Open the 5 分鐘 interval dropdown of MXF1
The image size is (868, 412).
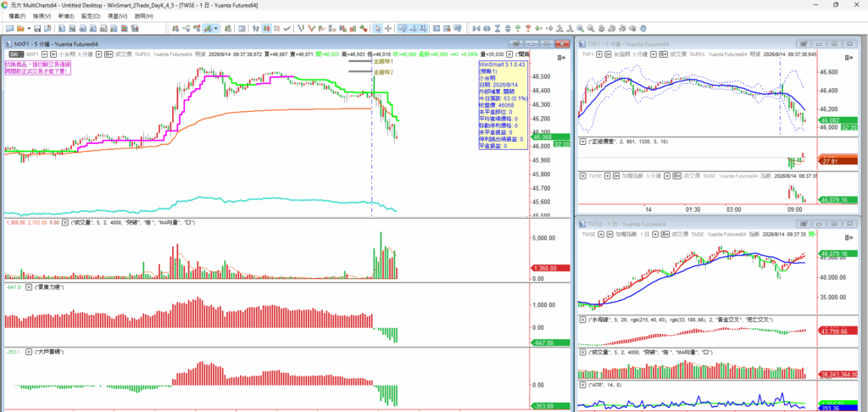pyautogui.click(x=98, y=54)
